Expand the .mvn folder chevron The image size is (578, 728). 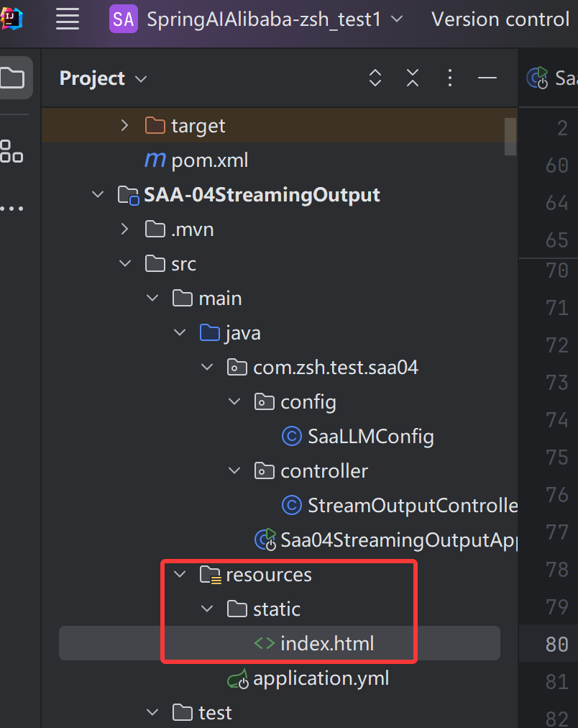(124, 229)
